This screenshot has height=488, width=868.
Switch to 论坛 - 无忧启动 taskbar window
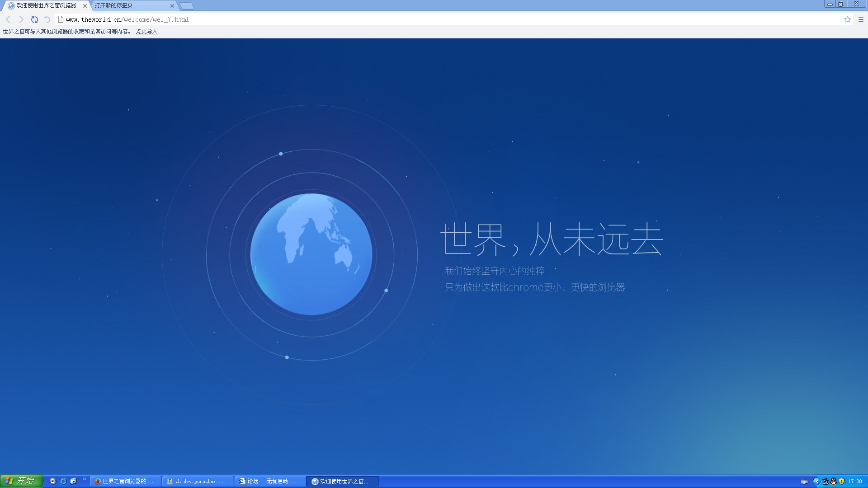(x=270, y=481)
